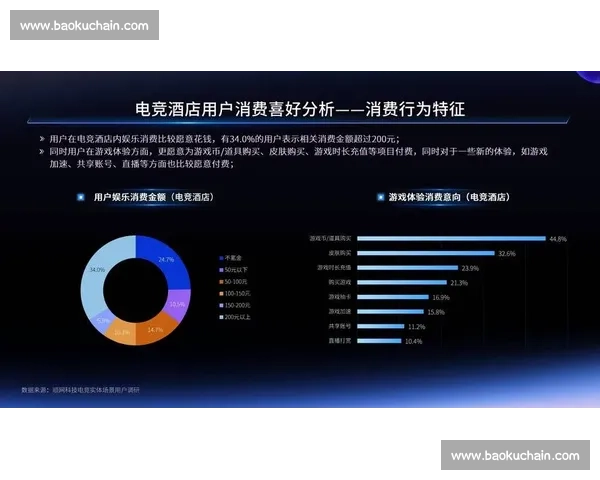Click the 10.4% 直播打赏 bar
Screen dimensions: 600x480
point(378,341)
